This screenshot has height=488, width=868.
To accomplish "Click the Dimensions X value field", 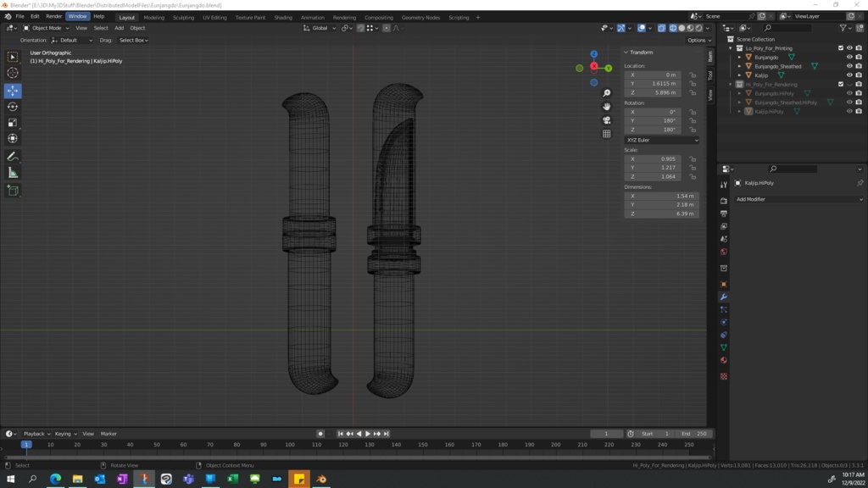I will (661, 196).
